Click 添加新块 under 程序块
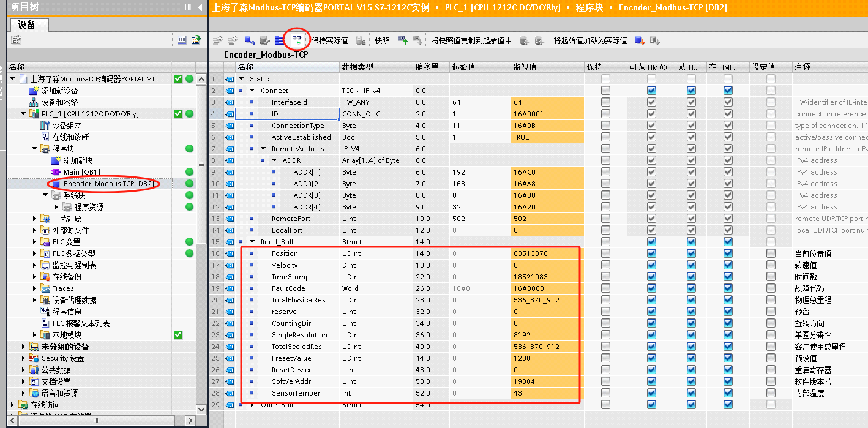This screenshot has height=428, width=868. tap(78, 160)
